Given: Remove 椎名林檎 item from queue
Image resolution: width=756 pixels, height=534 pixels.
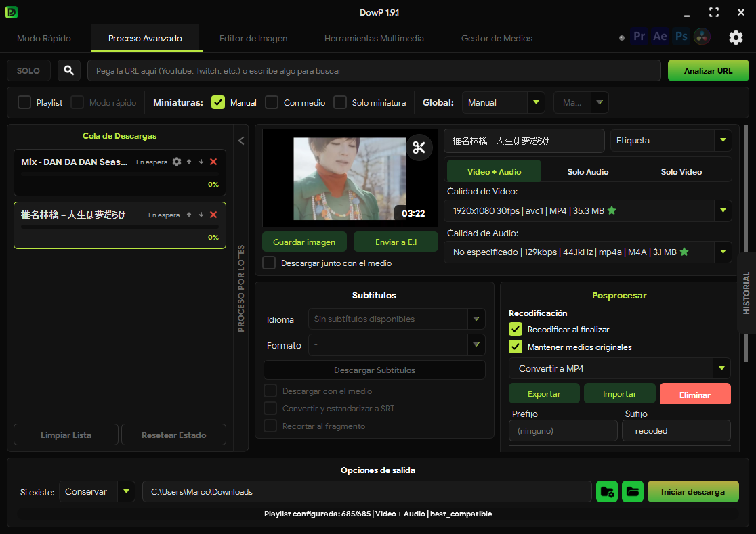Looking at the screenshot, I should pos(213,215).
